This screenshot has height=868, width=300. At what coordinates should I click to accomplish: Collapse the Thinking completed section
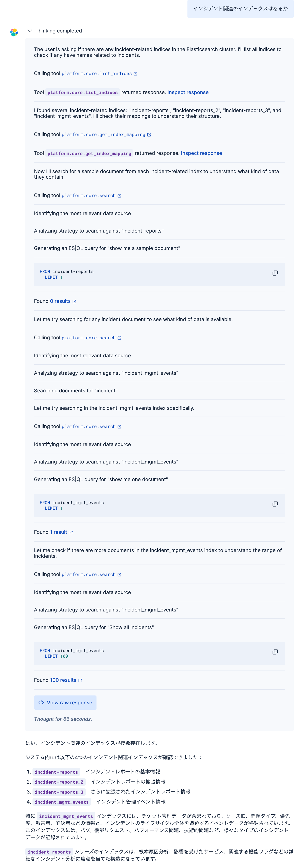tap(30, 31)
